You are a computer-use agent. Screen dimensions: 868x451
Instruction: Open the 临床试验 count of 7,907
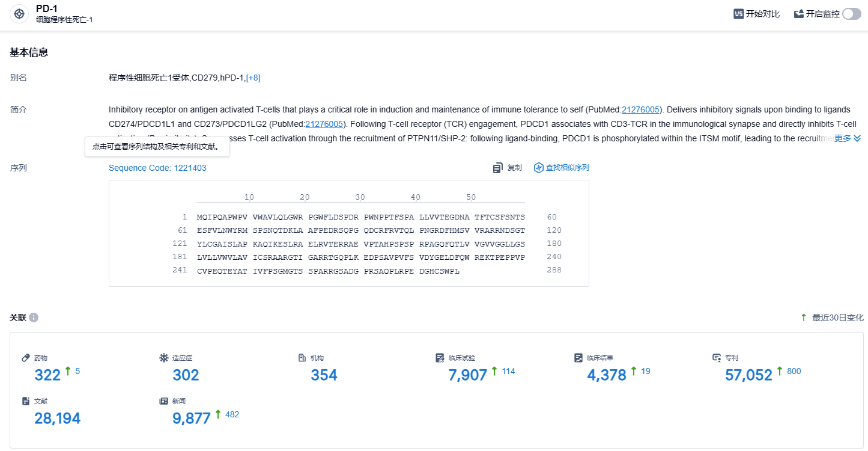pos(467,375)
